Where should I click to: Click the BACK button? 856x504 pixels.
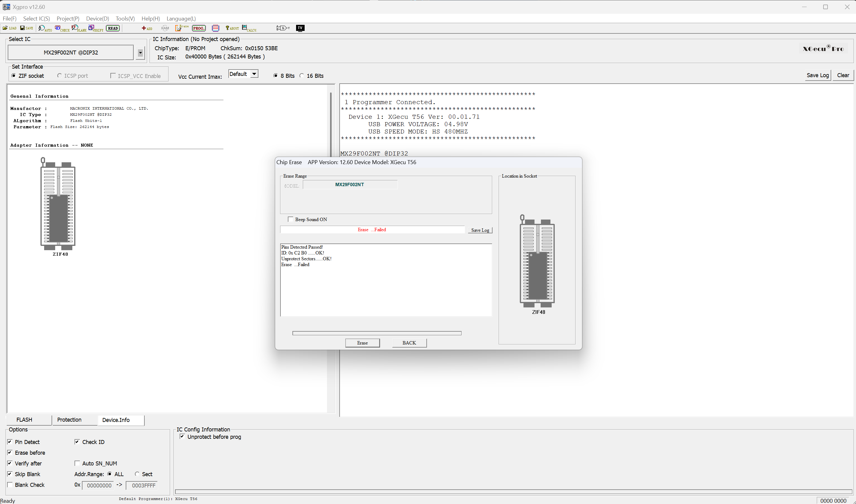(409, 343)
